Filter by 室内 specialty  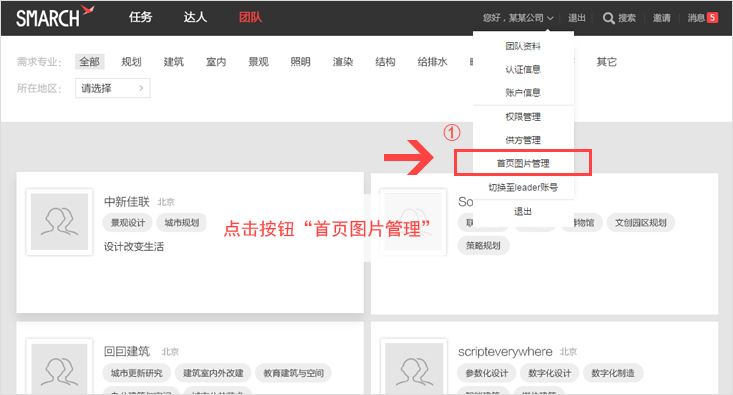tap(216, 62)
